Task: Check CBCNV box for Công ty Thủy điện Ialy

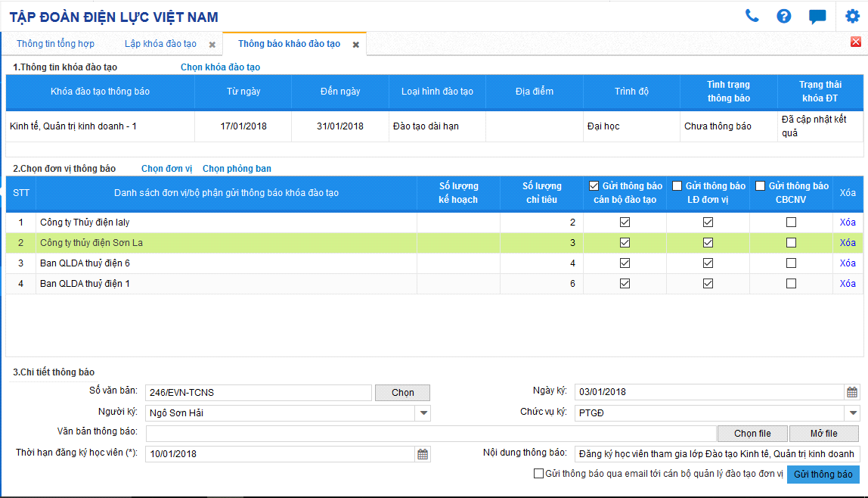Action: pyautogui.click(x=792, y=223)
